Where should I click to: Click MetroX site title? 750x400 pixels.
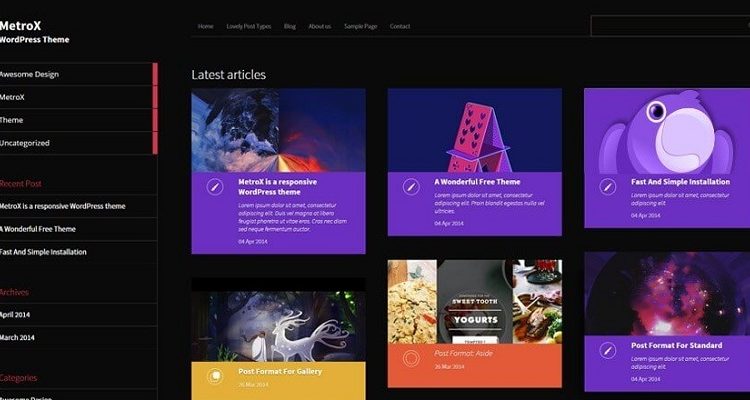[x=21, y=26]
